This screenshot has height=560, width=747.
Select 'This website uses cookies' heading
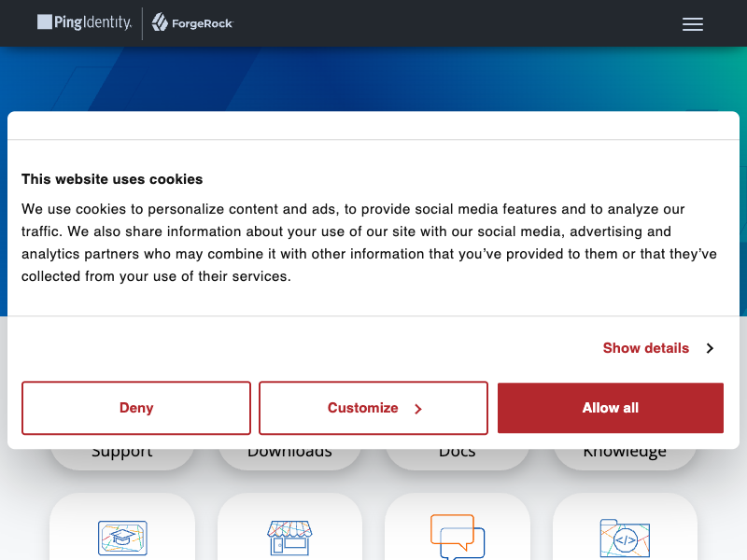click(112, 179)
